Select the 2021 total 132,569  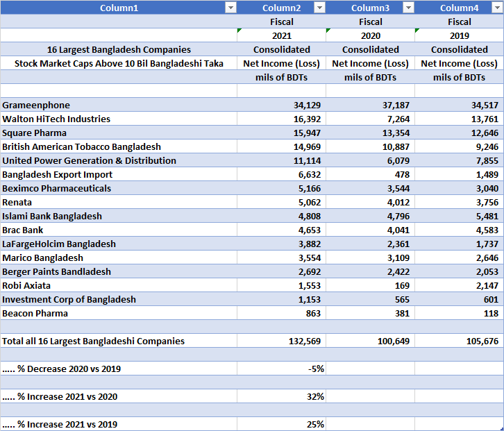tap(282, 341)
